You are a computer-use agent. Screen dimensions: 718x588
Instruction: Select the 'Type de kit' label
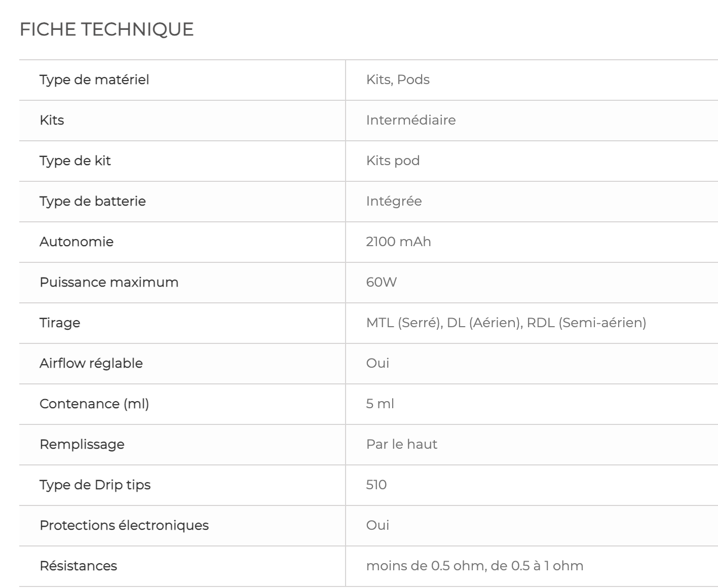tap(75, 161)
